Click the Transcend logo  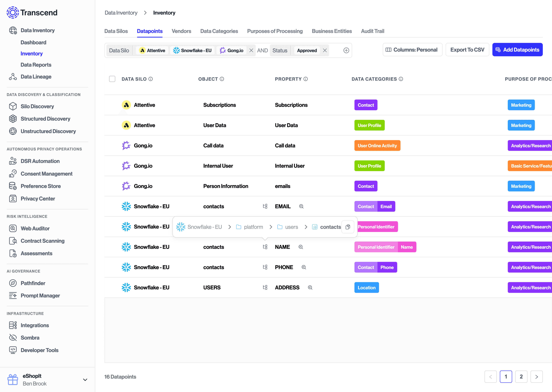(x=32, y=12)
